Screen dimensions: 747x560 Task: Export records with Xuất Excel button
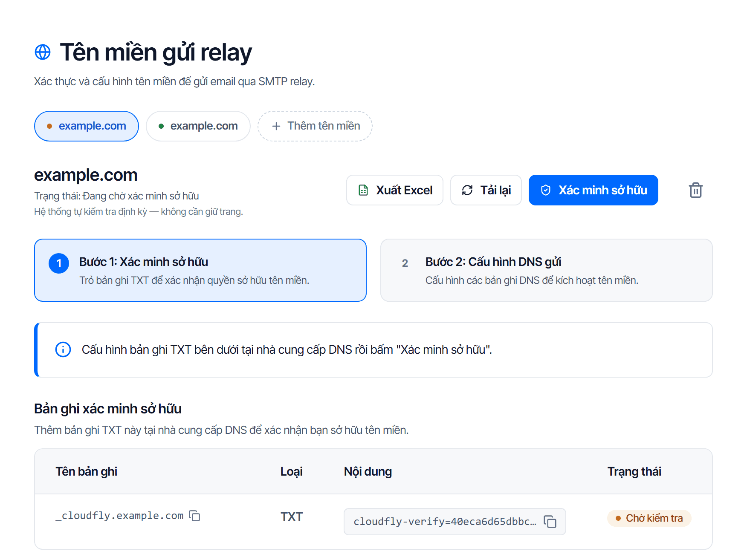(x=395, y=190)
